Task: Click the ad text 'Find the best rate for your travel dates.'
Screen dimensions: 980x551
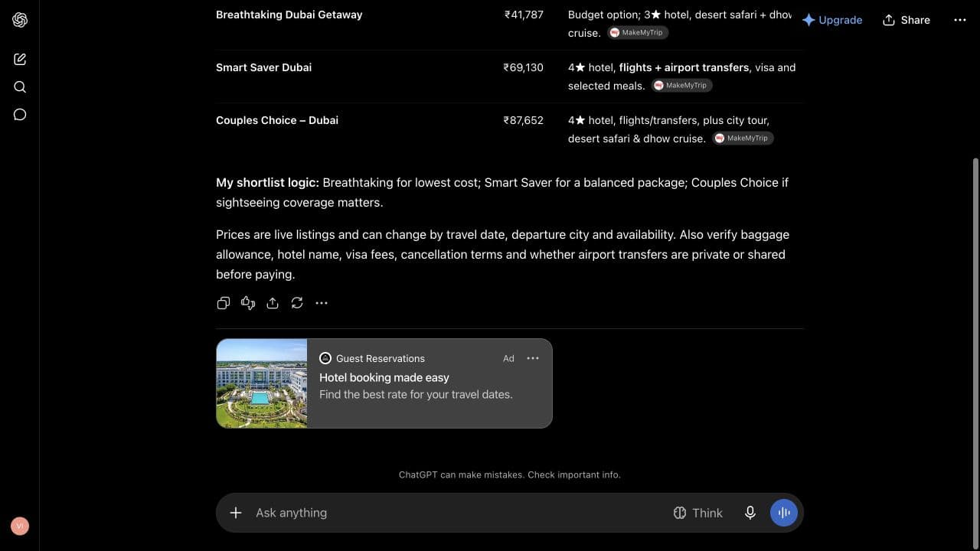Action: (x=416, y=395)
